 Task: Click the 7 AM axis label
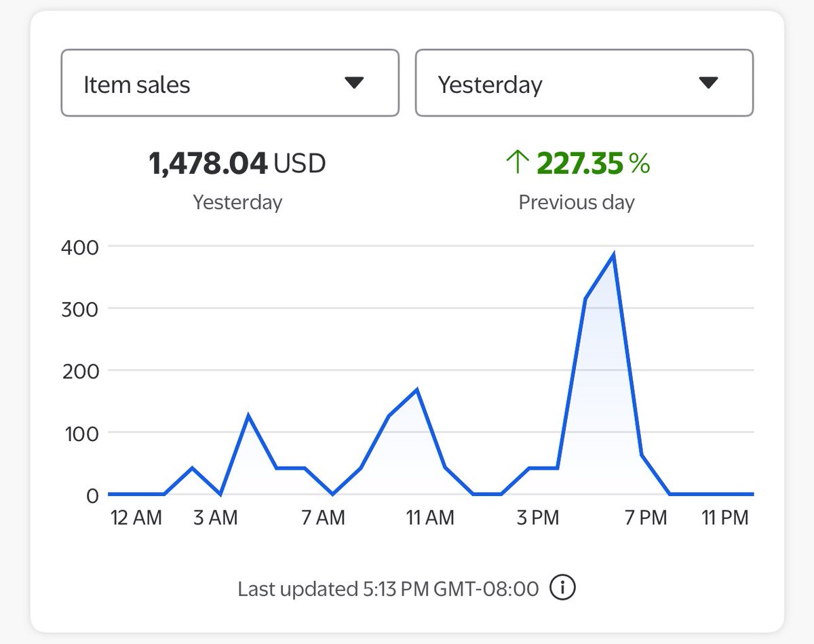click(x=322, y=518)
